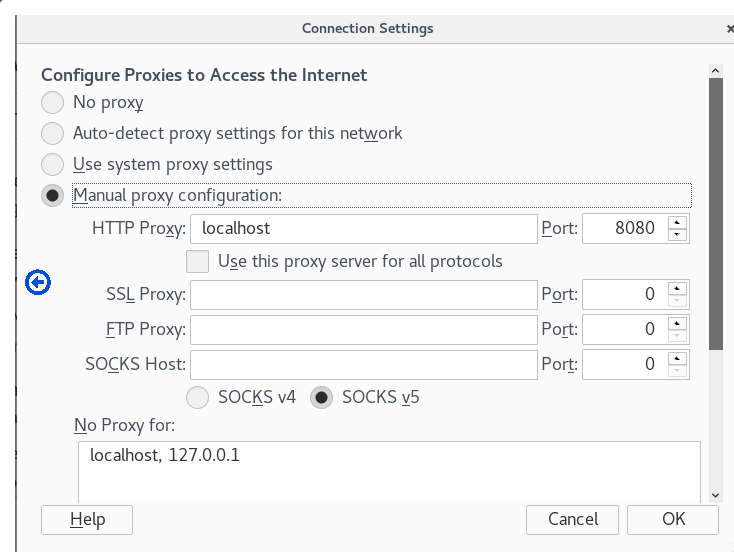The width and height of the screenshot is (734, 552).
Task: Confirm settings with the OK button
Action: coord(673,520)
